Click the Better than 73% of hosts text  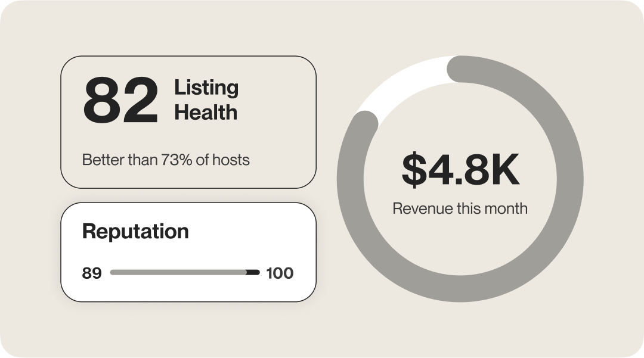(x=166, y=160)
